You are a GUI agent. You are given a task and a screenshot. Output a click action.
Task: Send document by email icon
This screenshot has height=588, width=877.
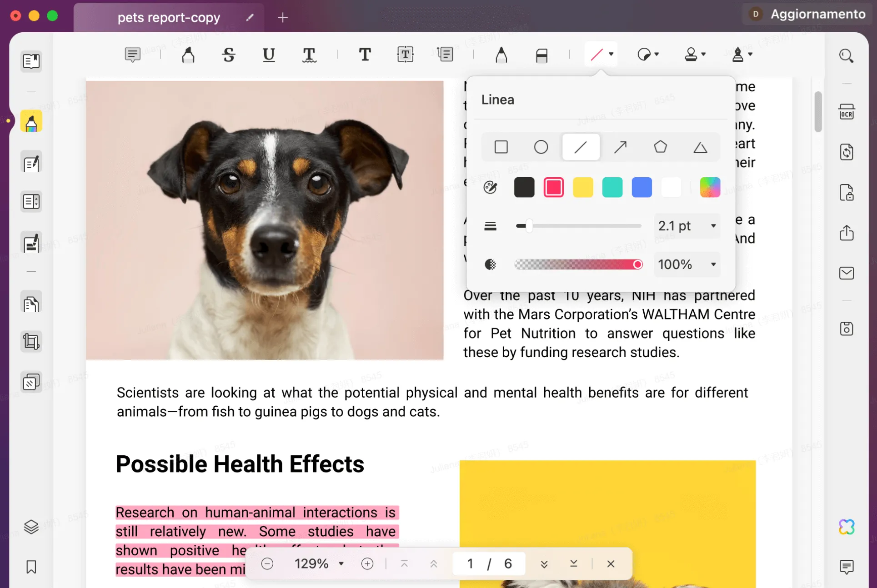(846, 273)
